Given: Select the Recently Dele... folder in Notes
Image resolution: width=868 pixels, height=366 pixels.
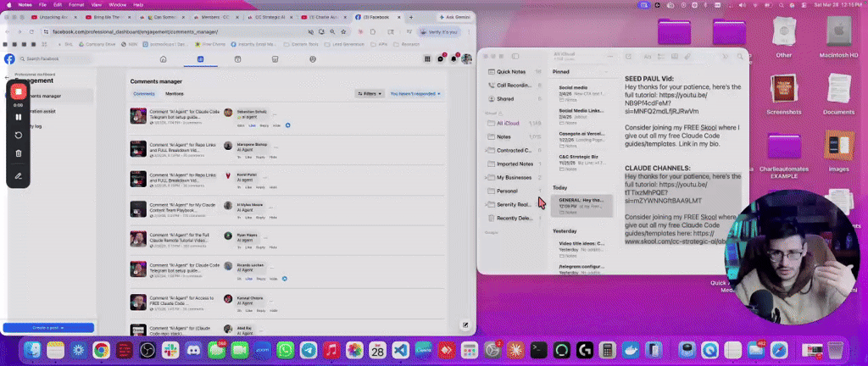Looking at the screenshot, I should (x=515, y=218).
